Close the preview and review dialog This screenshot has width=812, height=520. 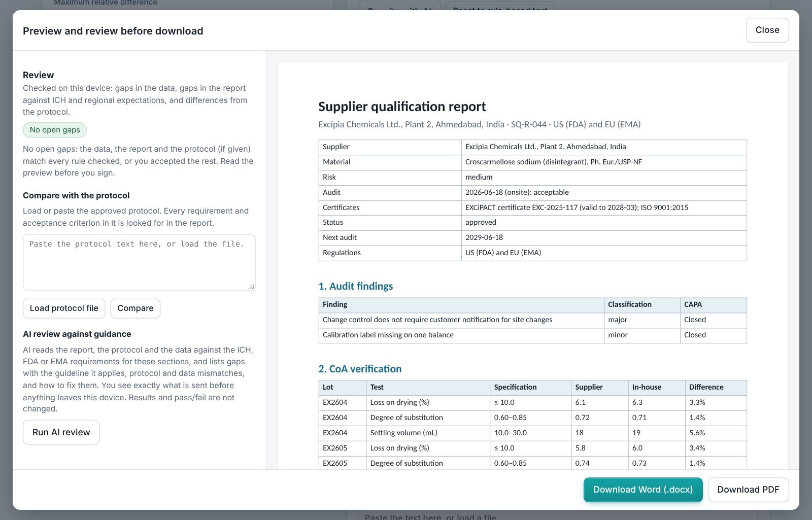tap(767, 30)
